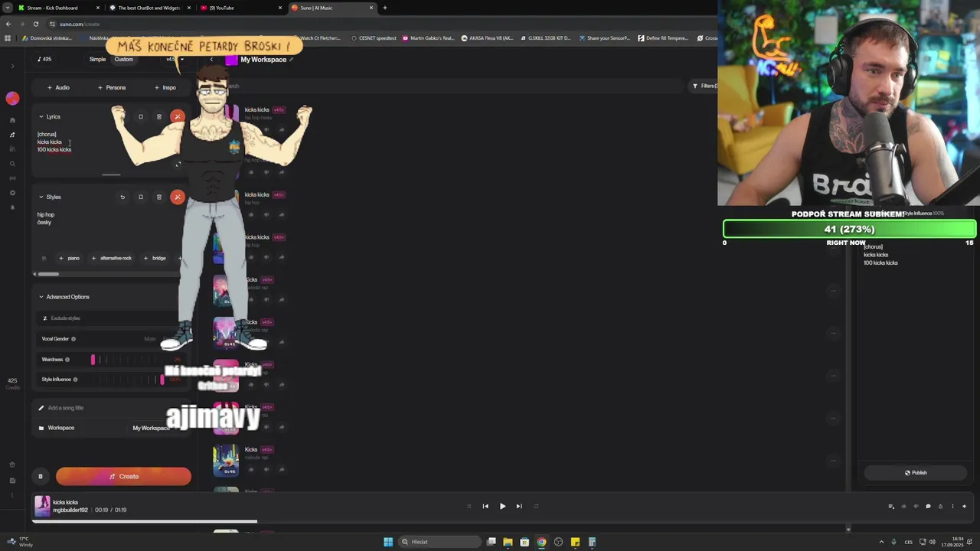The width and height of the screenshot is (980, 551).
Task: Switch to the Stream - Kick Dashboard tab
Action: [58, 8]
